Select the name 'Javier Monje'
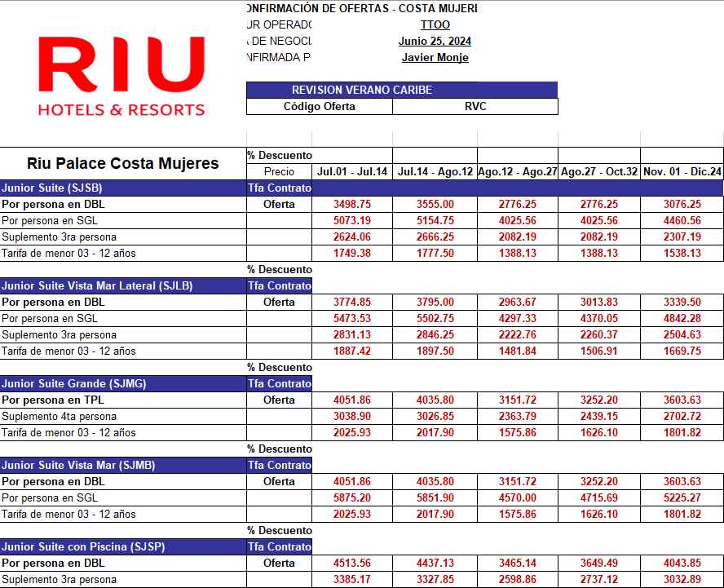 (x=435, y=58)
